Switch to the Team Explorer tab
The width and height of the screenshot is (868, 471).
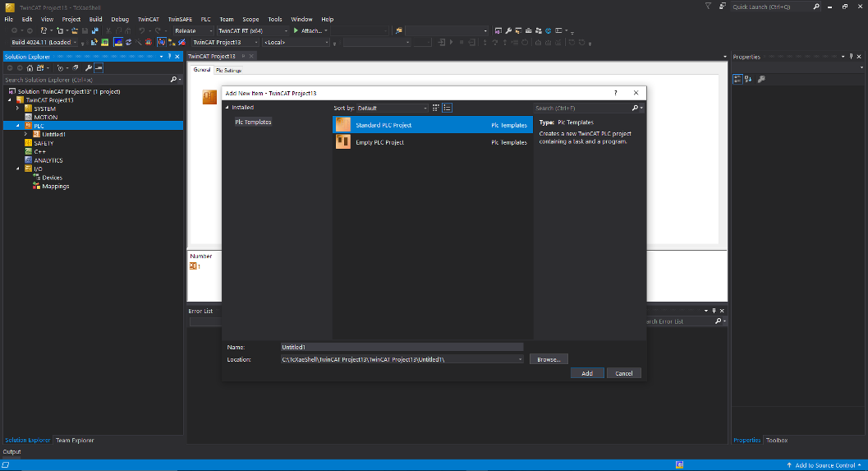pos(75,441)
